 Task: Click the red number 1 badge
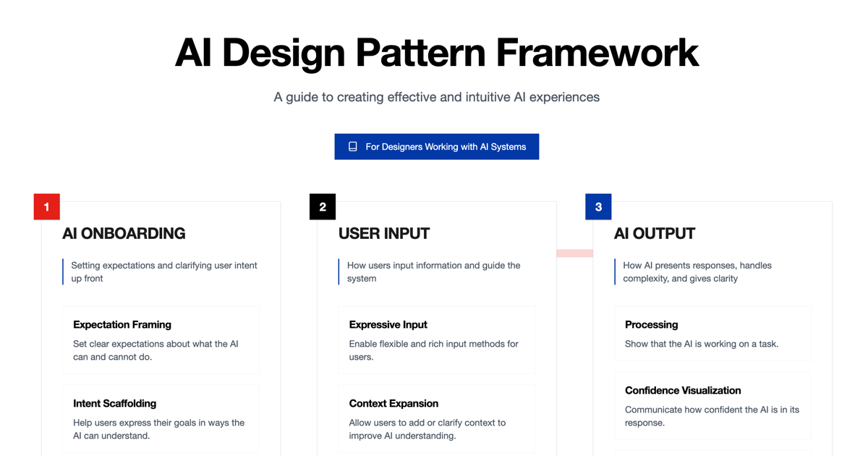point(47,207)
